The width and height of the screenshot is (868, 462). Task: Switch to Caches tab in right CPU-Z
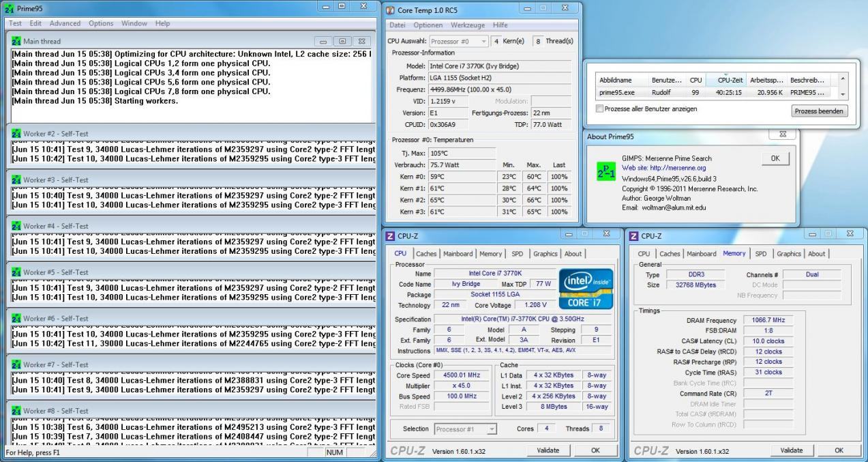point(670,254)
